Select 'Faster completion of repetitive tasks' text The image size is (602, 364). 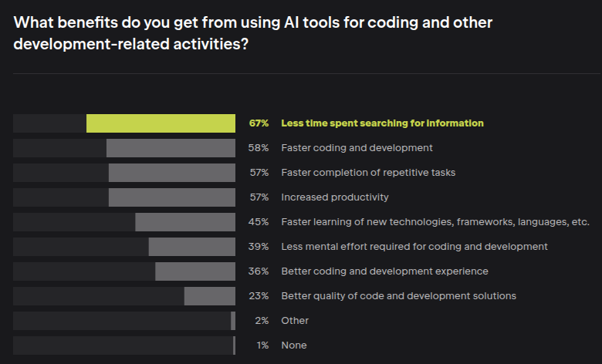click(368, 173)
